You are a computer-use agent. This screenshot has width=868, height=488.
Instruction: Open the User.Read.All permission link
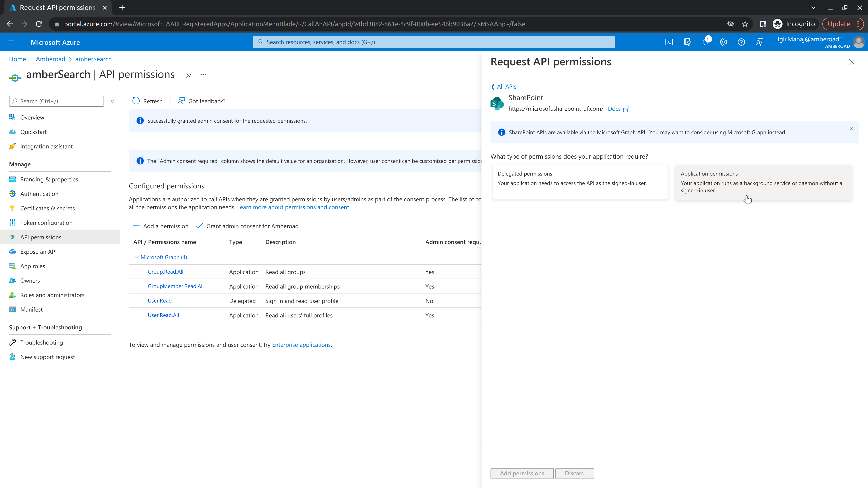click(x=163, y=315)
